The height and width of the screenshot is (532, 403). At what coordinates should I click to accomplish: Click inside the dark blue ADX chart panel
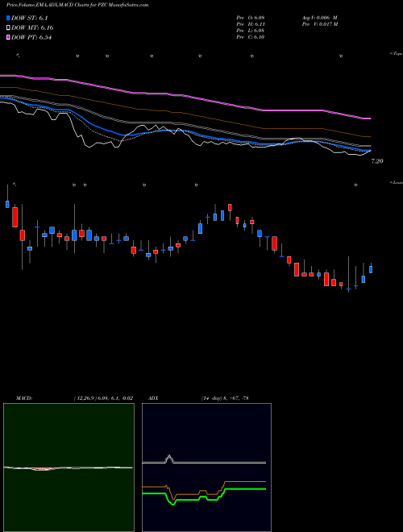coord(206,468)
